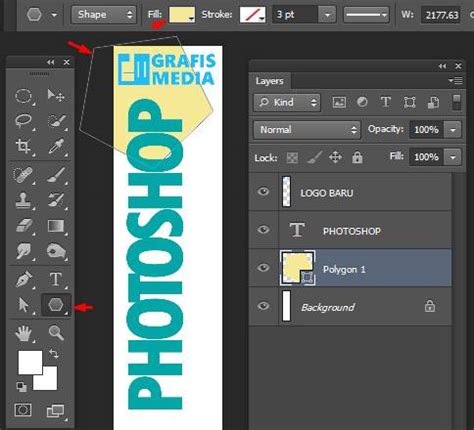
Task: Select the History Brush tool
Action: (x=56, y=200)
